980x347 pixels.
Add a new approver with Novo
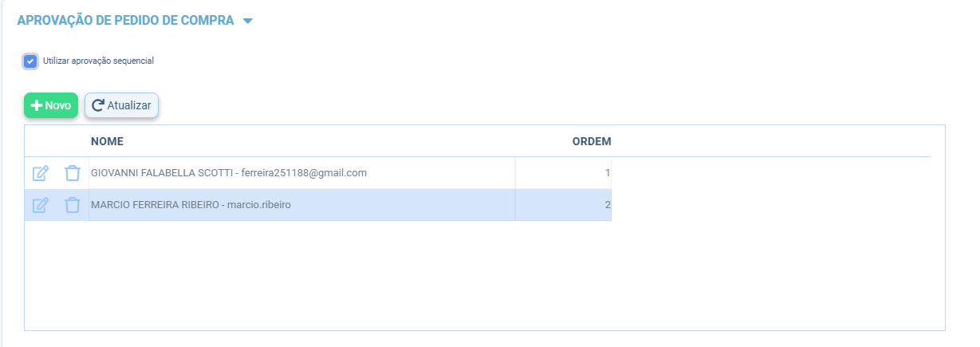pos(51,105)
